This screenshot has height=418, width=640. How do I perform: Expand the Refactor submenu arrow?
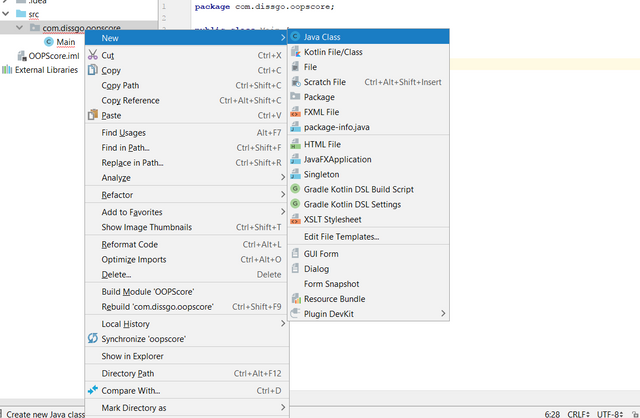[x=282, y=194]
